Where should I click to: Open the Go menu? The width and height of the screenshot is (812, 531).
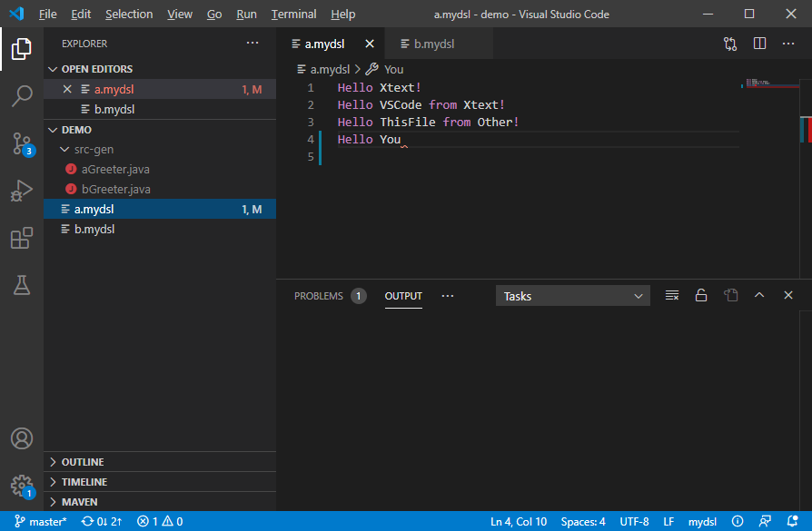(213, 14)
